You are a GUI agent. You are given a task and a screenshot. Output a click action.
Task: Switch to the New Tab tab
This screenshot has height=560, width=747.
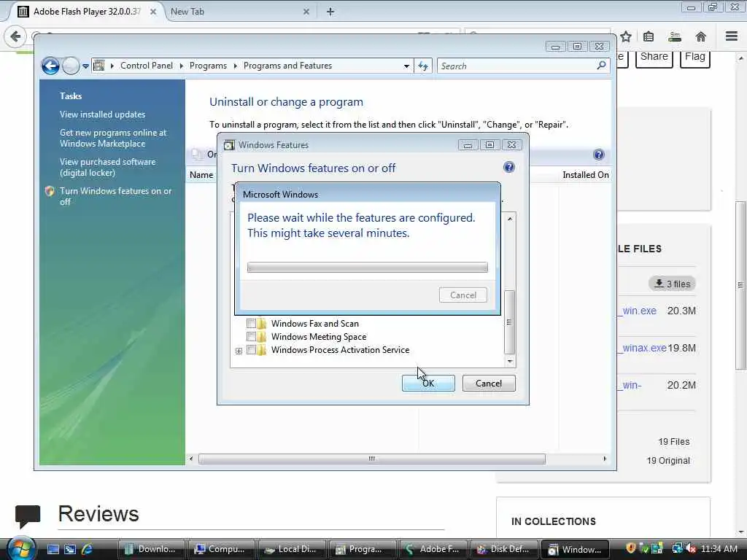point(237,12)
